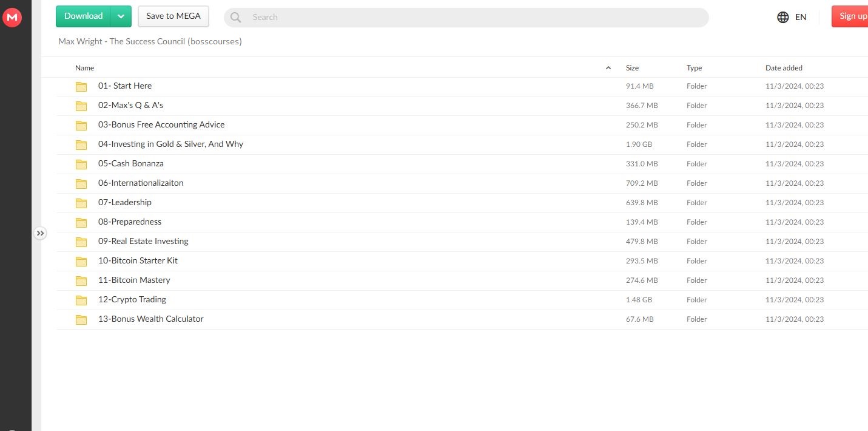Click the Save to MEGA button
Screen dimensions: 868x431
(173, 16)
